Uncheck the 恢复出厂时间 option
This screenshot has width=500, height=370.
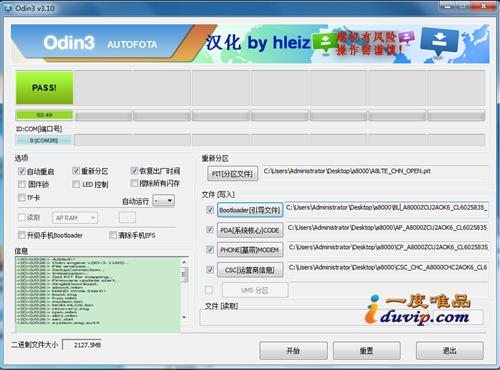coord(134,171)
